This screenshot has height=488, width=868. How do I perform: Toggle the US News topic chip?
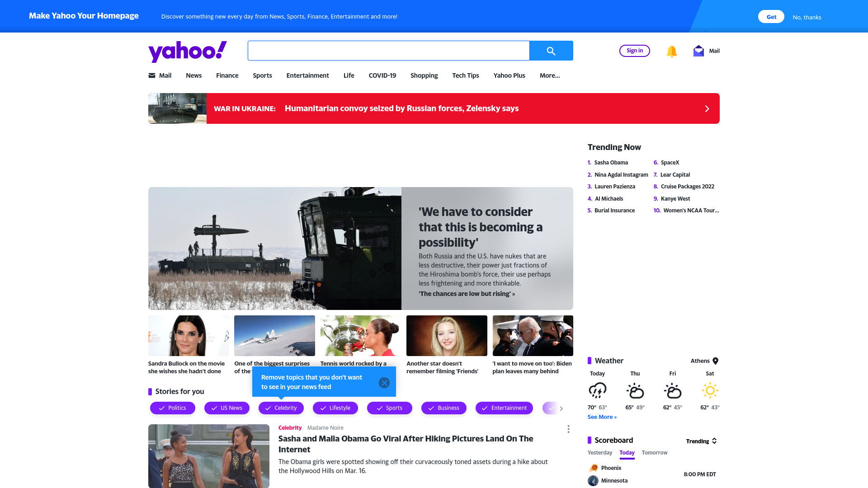227,408
